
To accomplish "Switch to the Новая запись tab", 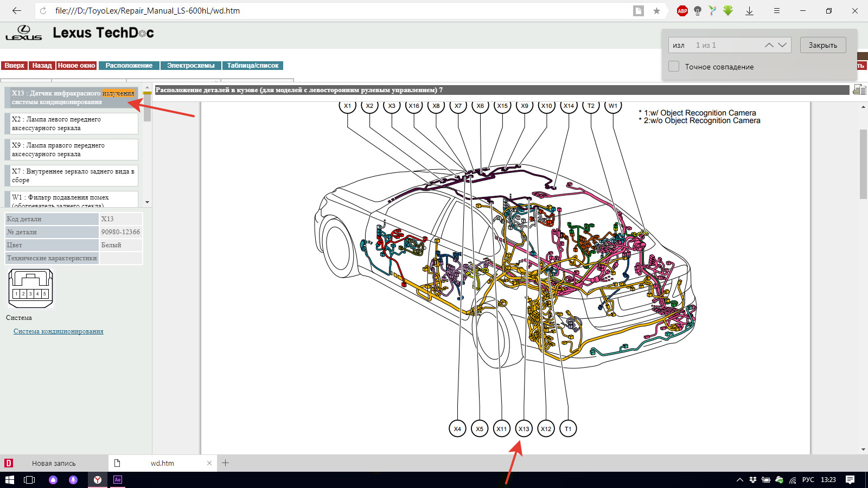I will click(54, 463).
